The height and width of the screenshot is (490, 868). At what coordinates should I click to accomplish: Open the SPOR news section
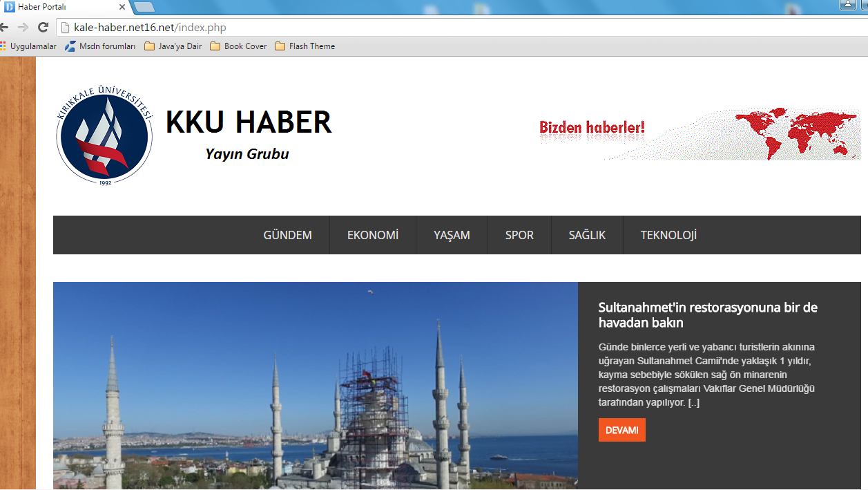coord(519,235)
